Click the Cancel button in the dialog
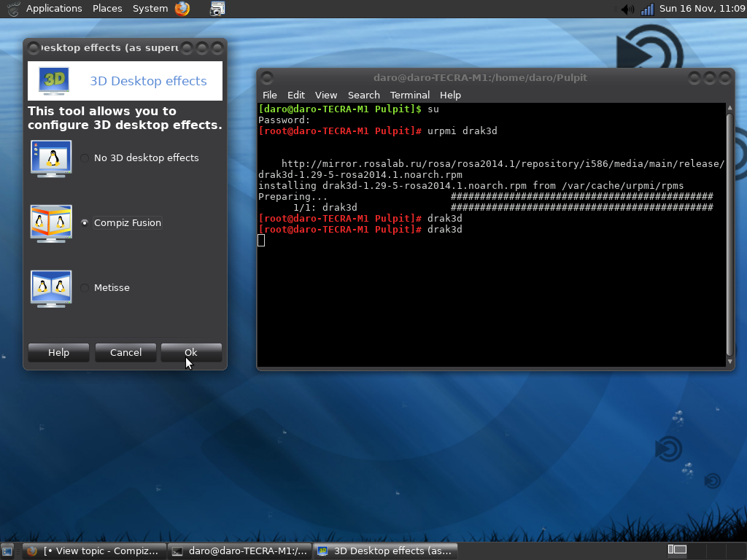The width and height of the screenshot is (747, 560). click(125, 353)
